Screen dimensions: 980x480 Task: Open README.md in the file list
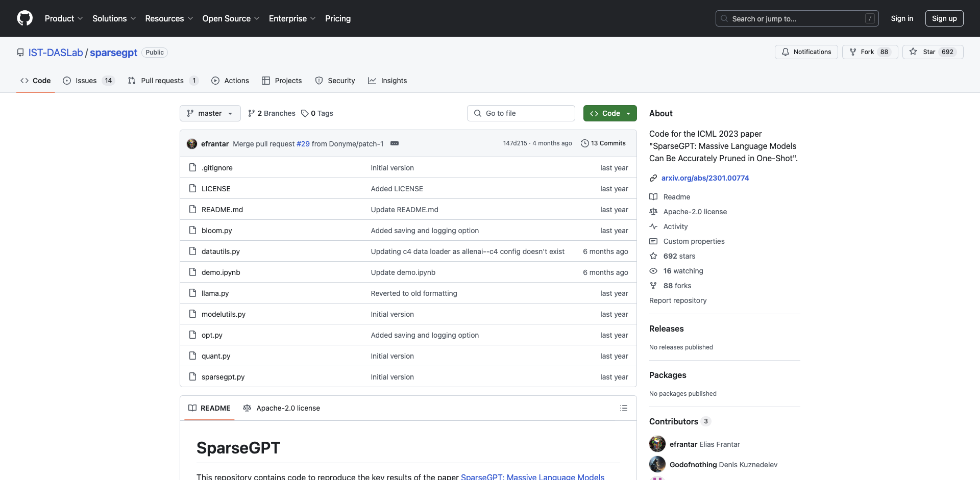(x=222, y=210)
